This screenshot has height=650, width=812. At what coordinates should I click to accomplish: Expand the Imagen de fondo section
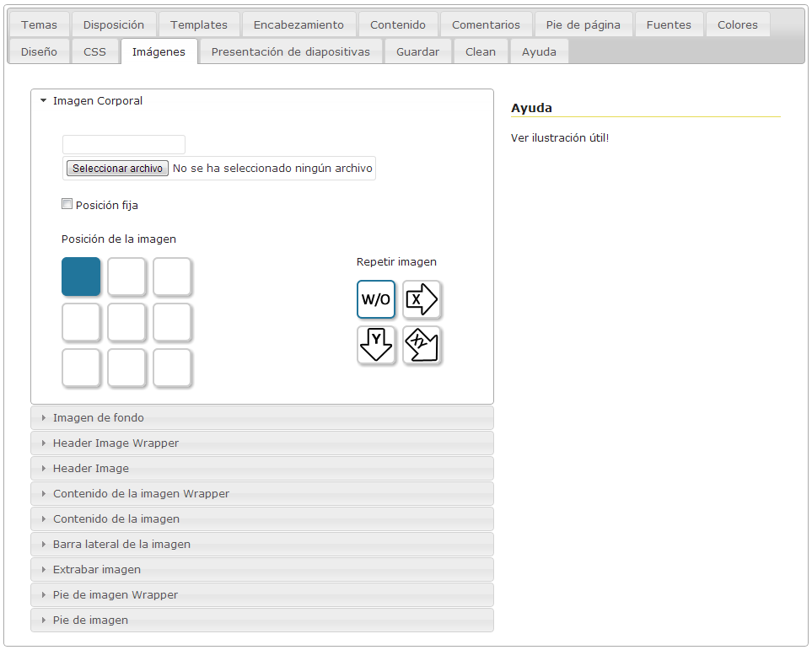262,418
